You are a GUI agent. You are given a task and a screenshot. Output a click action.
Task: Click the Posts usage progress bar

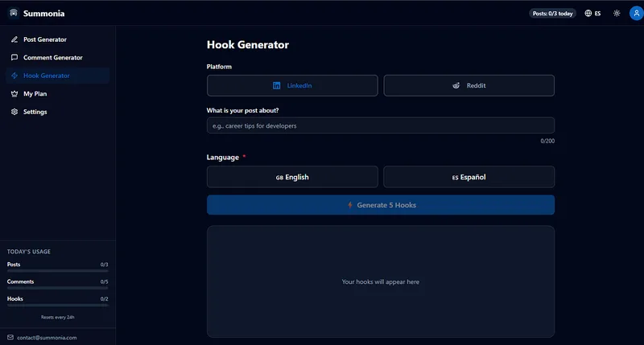click(x=57, y=271)
